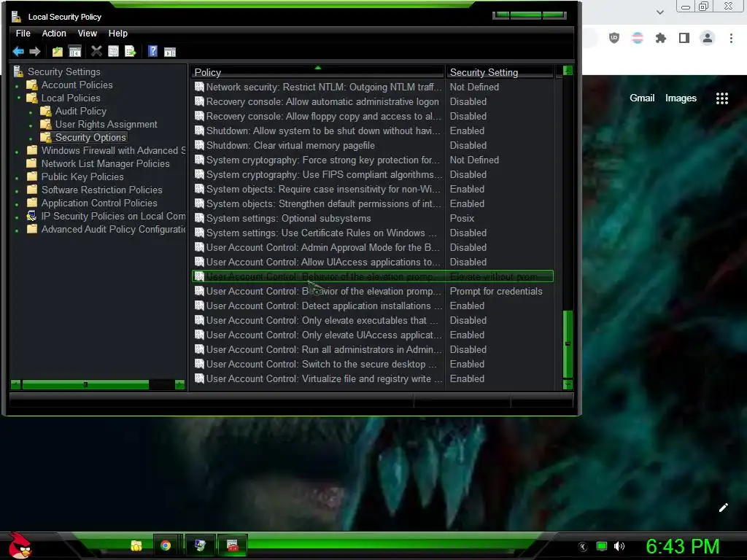Click the 'Prompt for credentials' setting value
747x560 pixels.
496,291
